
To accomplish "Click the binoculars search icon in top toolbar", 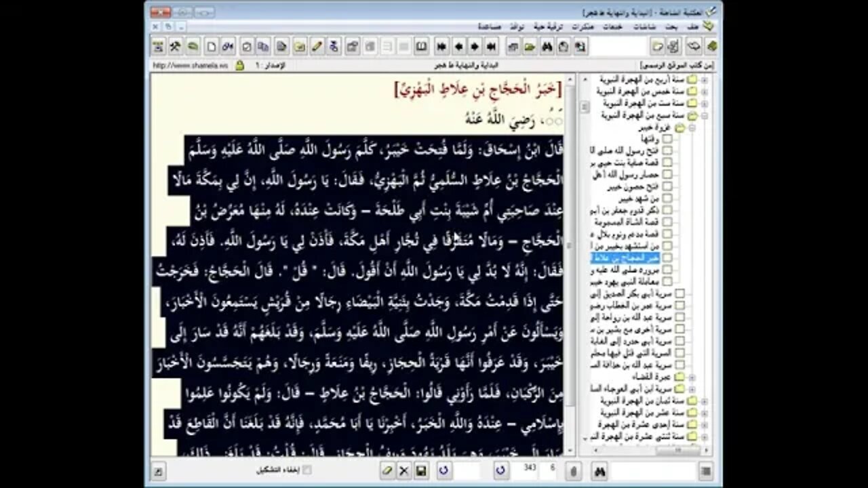I will click(547, 46).
